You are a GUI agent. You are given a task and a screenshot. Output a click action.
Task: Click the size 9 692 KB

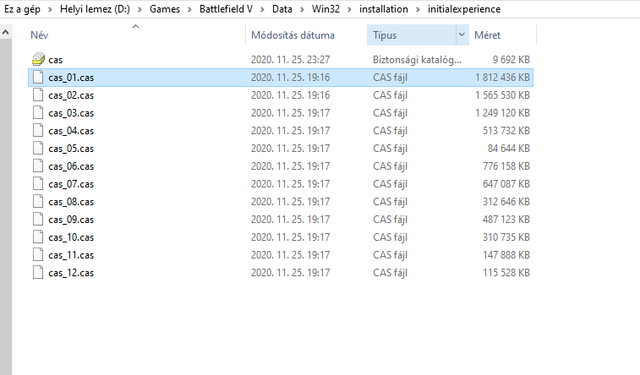[511, 60]
